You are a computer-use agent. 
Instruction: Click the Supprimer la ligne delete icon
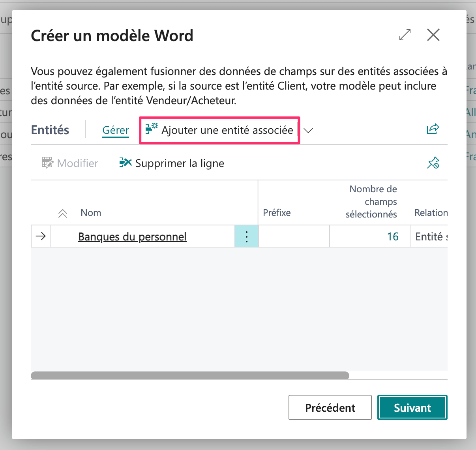click(126, 163)
